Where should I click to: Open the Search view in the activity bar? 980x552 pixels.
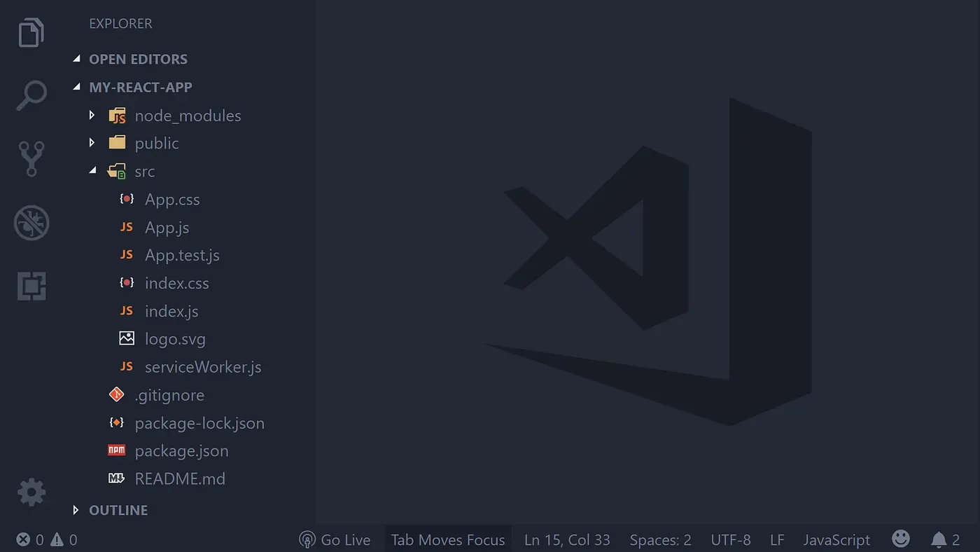point(31,95)
